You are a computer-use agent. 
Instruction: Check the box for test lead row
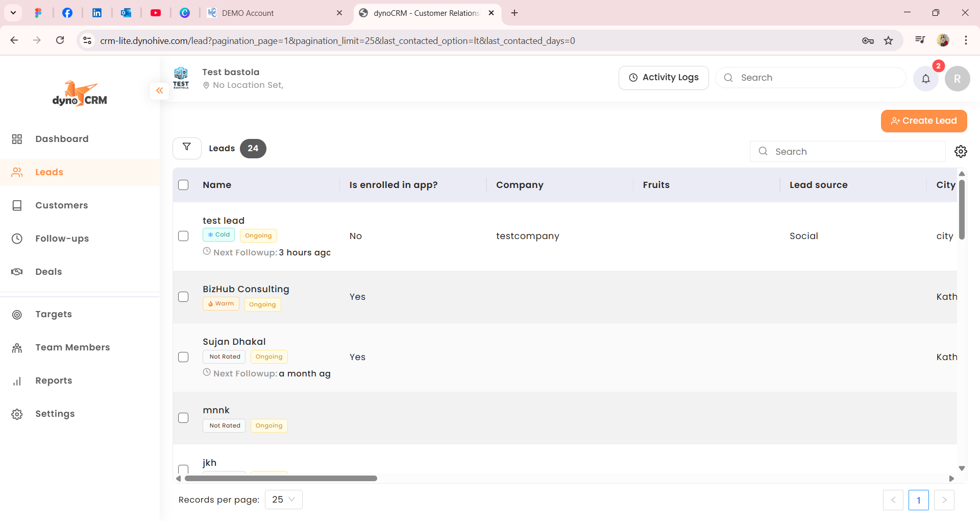(x=183, y=236)
